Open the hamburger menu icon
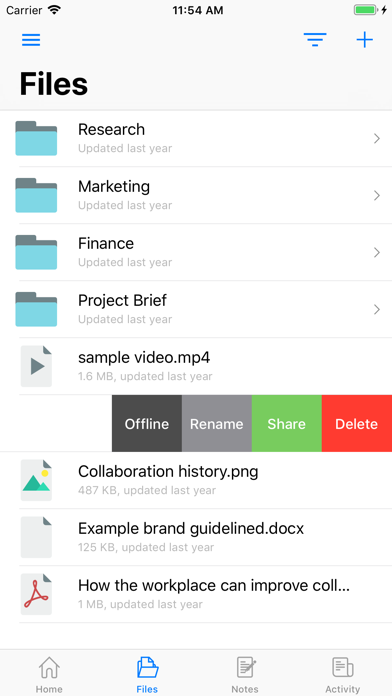The height and width of the screenshot is (696, 392). coord(31,40)
